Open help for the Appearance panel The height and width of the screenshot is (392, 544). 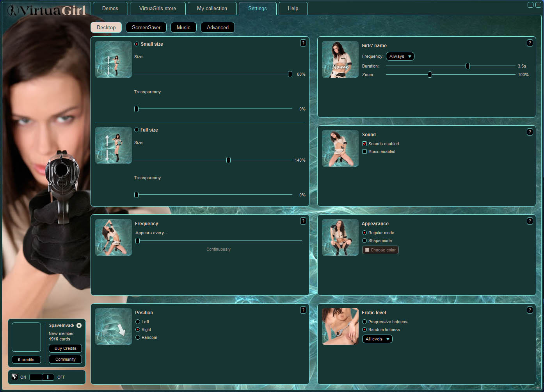530,221
